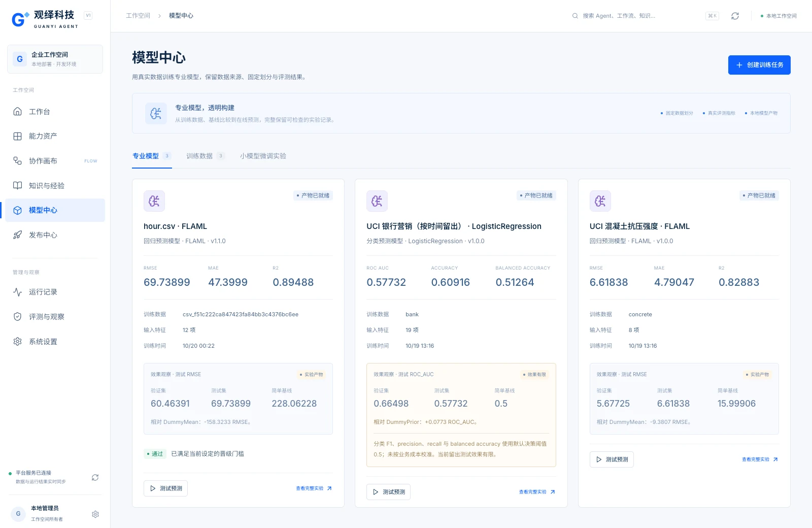Click dataset name csv_f51c222ca847423fa84bb3c4376bc6ee
This screenshot has width=812, height=528.
pyautogui.click(x=241, y=315)
